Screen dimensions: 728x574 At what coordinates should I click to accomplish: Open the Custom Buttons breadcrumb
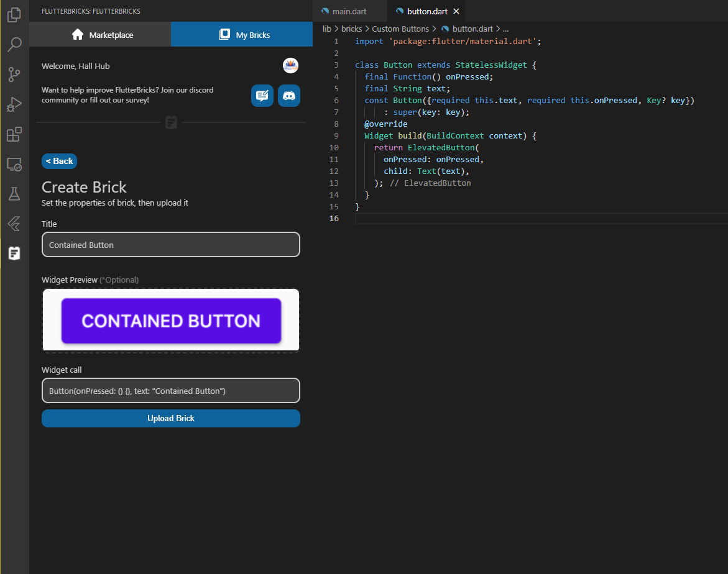400,28
